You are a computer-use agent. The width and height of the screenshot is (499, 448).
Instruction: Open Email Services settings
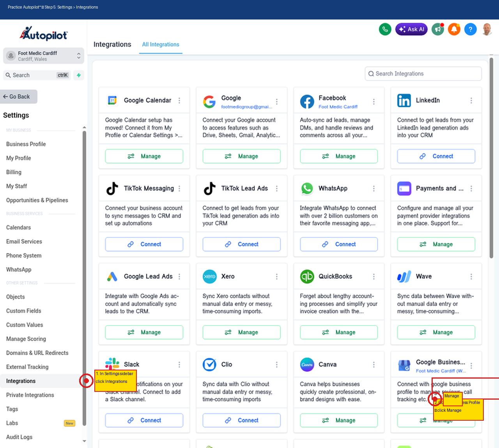(x=24, y=242)
